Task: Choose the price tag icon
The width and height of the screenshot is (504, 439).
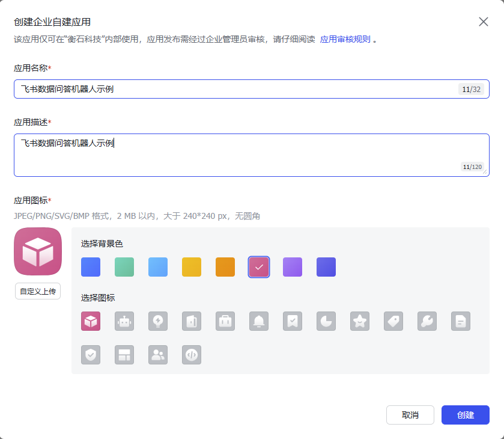Action: (393, 321)
